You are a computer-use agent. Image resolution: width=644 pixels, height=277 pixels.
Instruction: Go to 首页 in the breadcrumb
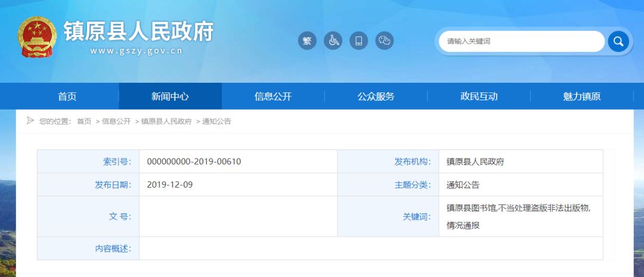[x=84, y=122]
